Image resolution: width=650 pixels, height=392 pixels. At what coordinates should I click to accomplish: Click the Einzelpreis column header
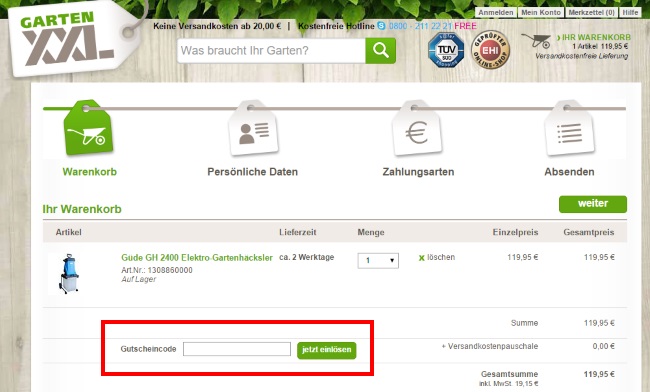click(x=515, y=232)
